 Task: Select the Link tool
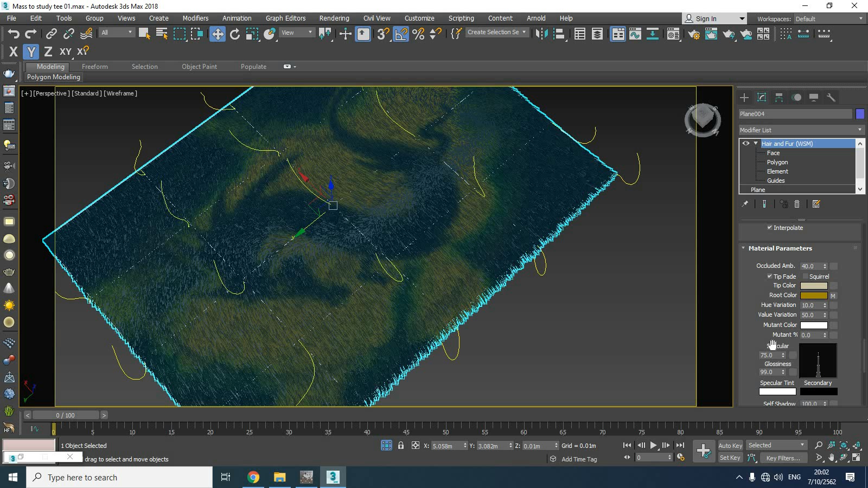[51, 34]
